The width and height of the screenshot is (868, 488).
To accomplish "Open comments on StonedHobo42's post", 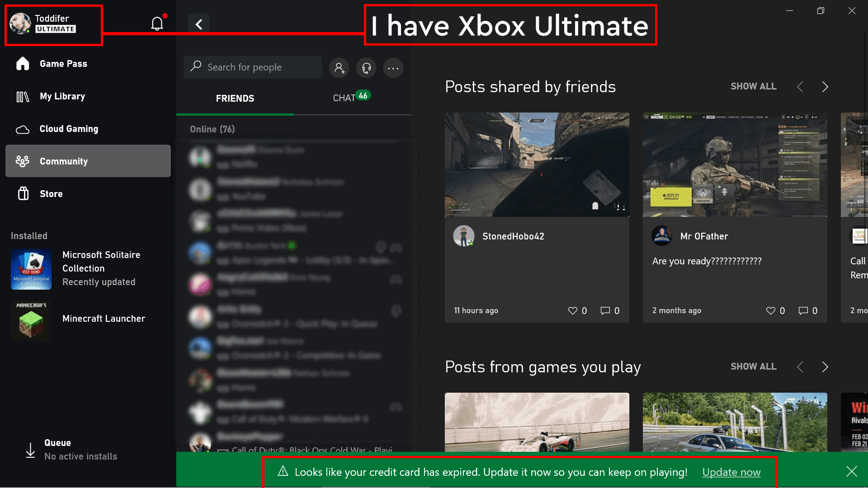I will click(605, 310).
